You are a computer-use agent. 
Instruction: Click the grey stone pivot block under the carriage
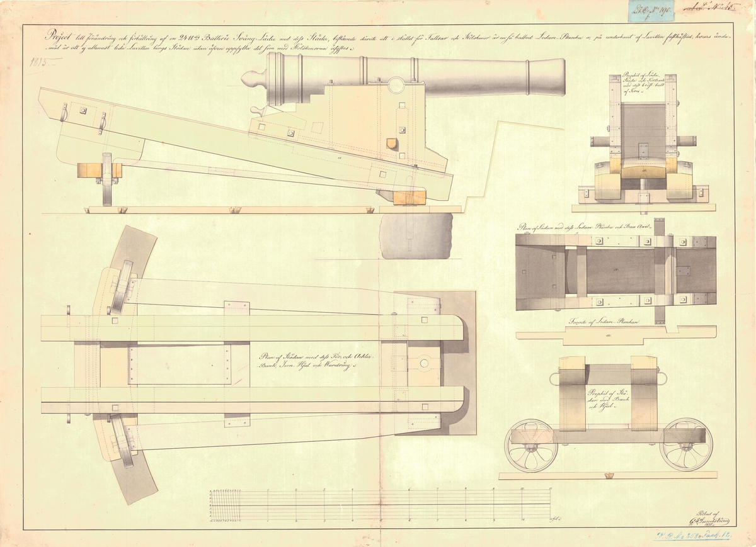(x=416, y=235)
